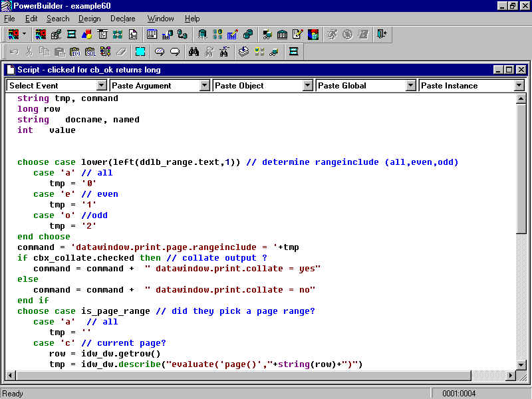
Task: Open the Paste Object dropdown
Action: tap(307, 85)
